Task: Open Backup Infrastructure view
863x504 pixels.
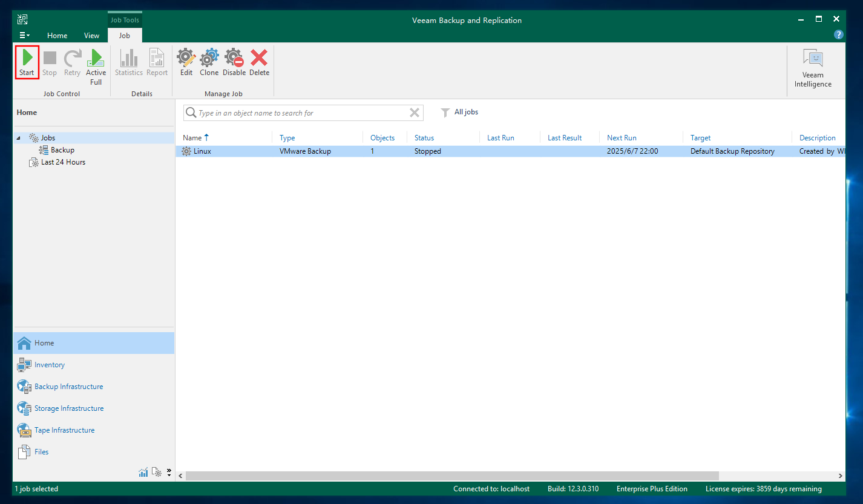Action: coord(93,387)
